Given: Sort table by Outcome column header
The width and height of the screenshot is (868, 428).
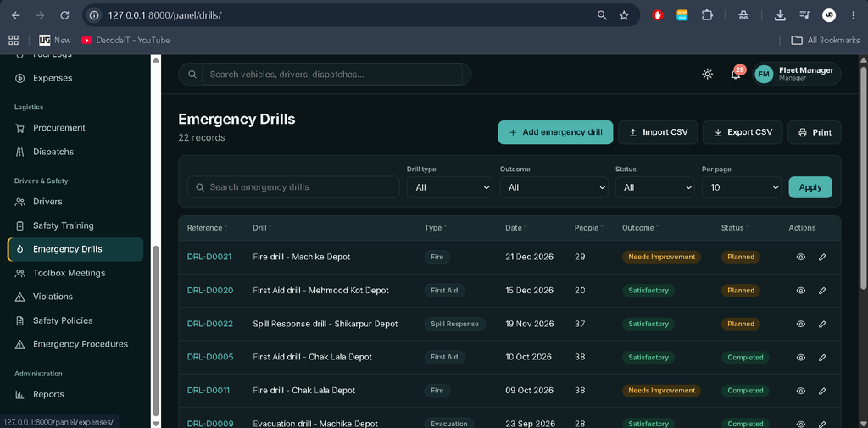Looking at the screenshot, I should coord(641,228).
